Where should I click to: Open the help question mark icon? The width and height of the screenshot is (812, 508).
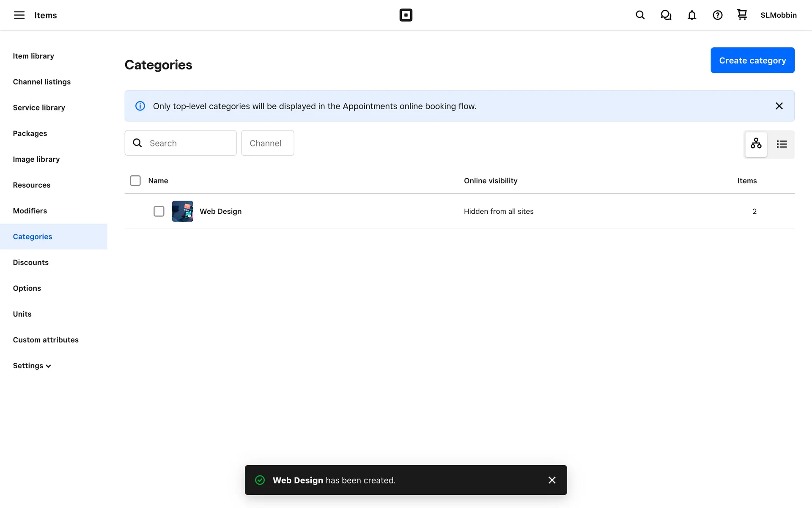click(x=717, y=15)
